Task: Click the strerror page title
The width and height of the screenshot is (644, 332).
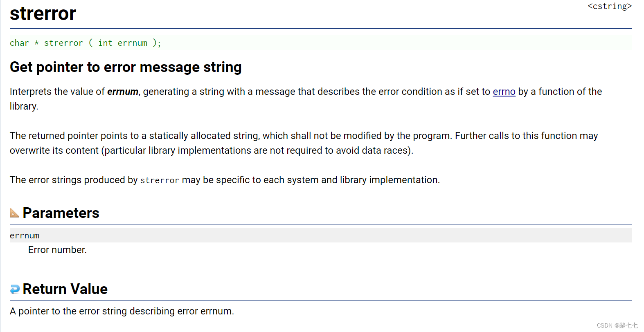Action: click(x=43, y=13)
